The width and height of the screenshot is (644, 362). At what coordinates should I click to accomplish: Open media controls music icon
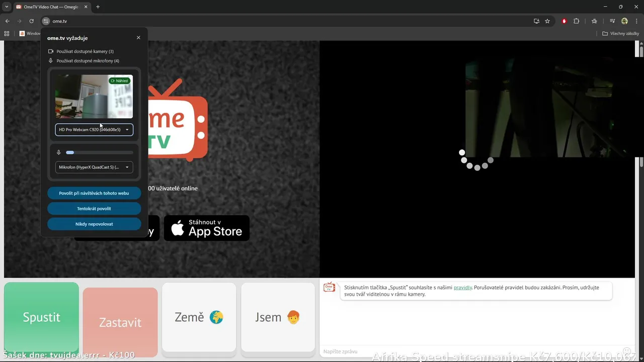pos(612,21)
